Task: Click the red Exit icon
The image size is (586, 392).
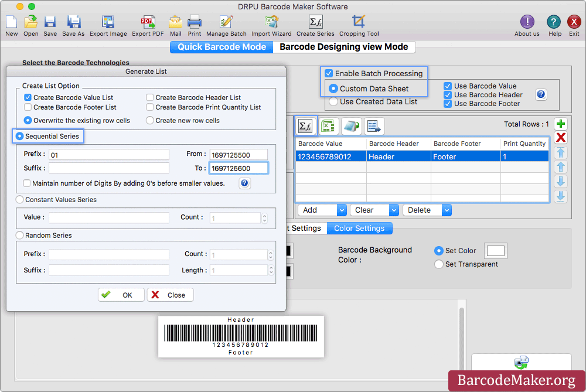Action: tap(574, 22)
